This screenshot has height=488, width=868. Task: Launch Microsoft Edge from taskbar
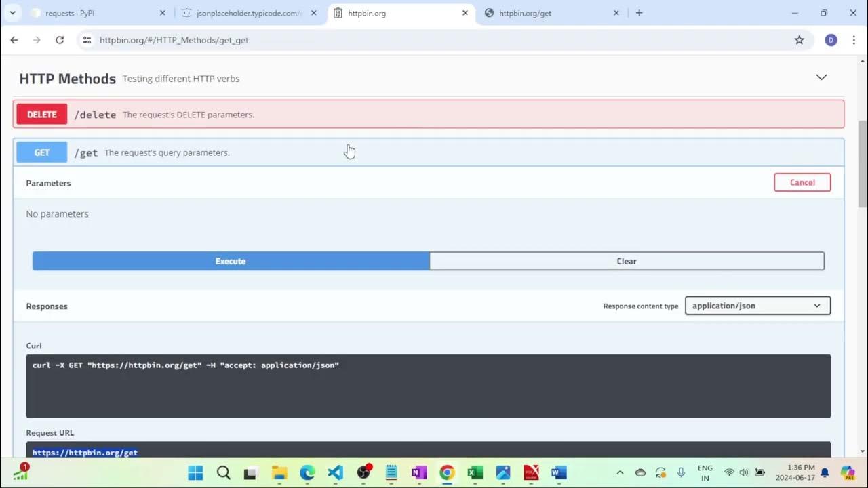pos(307,472)
